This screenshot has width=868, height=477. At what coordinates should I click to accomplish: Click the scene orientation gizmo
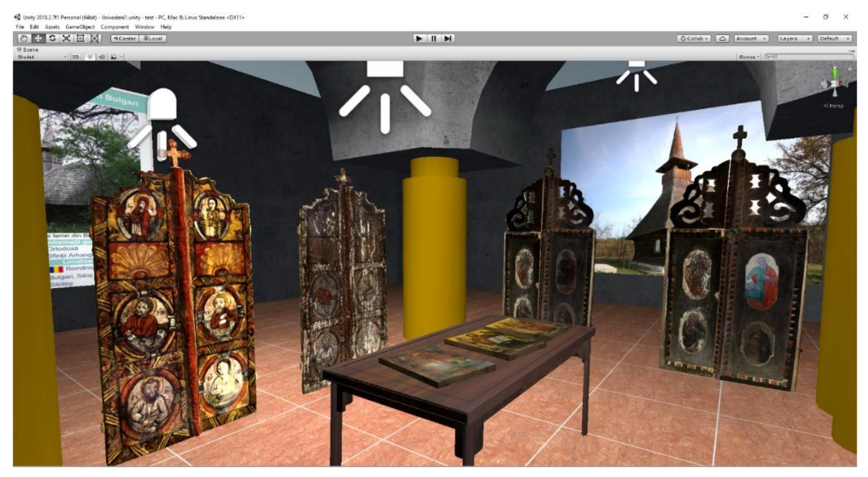point(835,84)
